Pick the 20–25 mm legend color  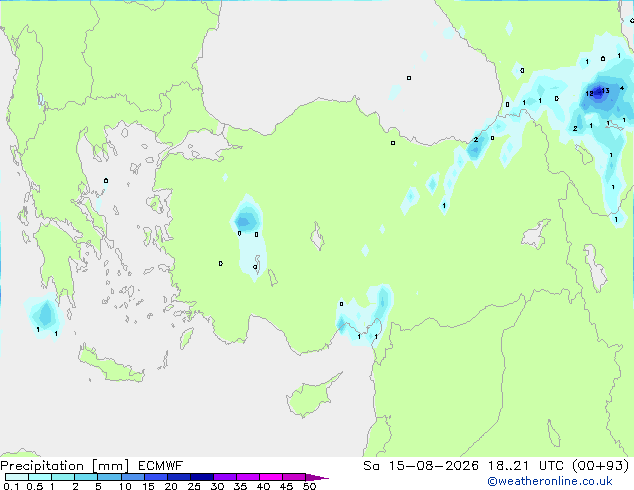(178, 477)
